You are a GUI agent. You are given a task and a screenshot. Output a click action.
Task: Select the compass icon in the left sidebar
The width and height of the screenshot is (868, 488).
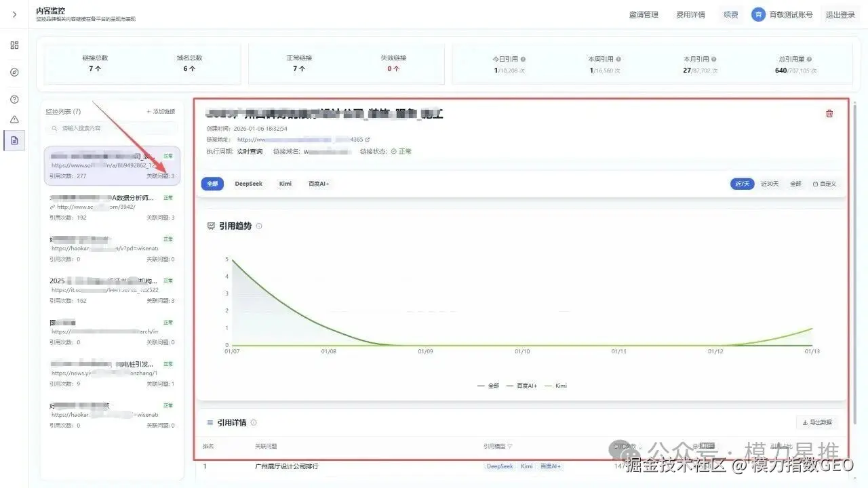[x=14, y=72]
